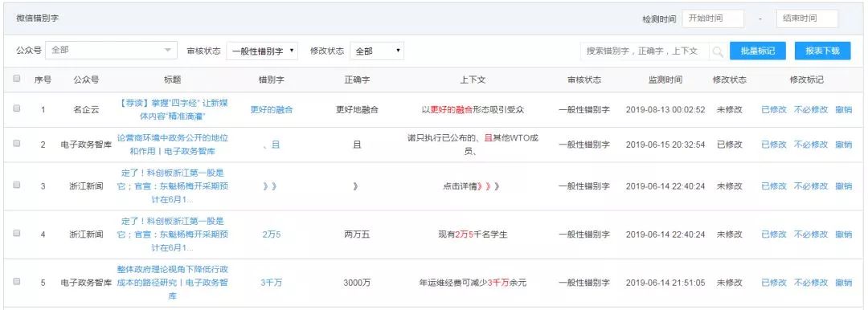868x310 pixels.
Task: Click timestamp 2019-06-15 20:32:54
Action: 665,145
